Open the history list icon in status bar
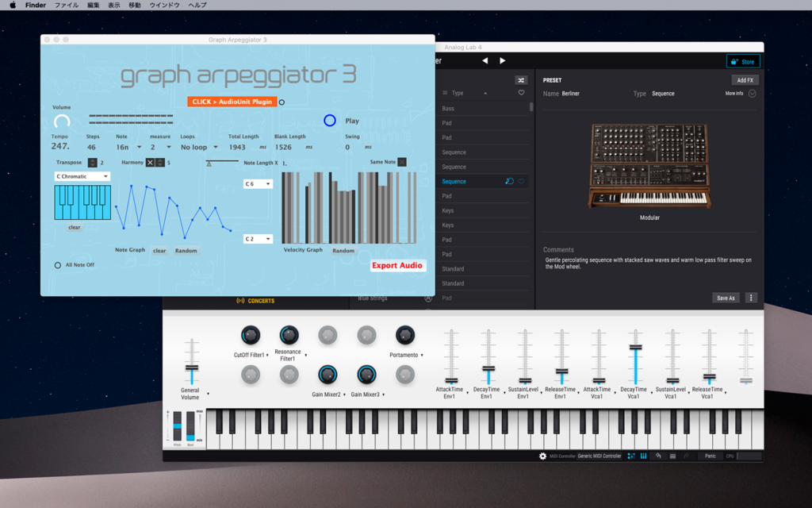Screen dimensions: 812x508 coord(672,456)
